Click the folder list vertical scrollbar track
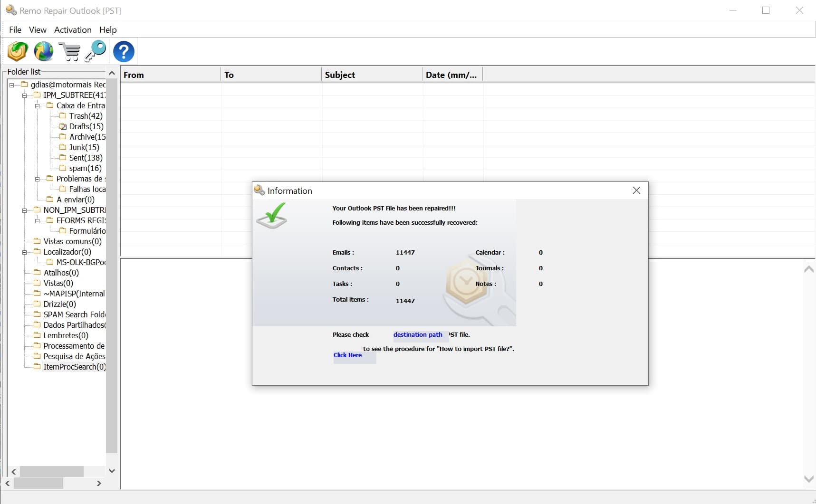 click(112, 285)
